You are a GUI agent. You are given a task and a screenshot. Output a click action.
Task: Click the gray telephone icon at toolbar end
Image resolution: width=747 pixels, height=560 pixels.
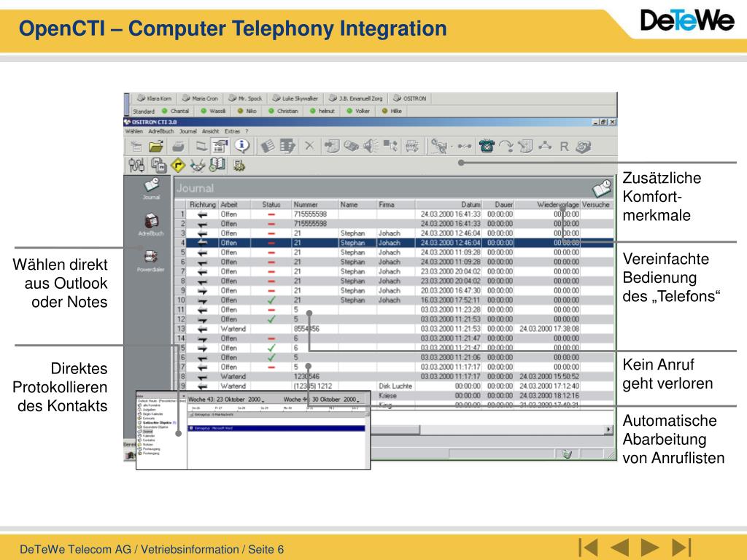[x=583, y=147]
